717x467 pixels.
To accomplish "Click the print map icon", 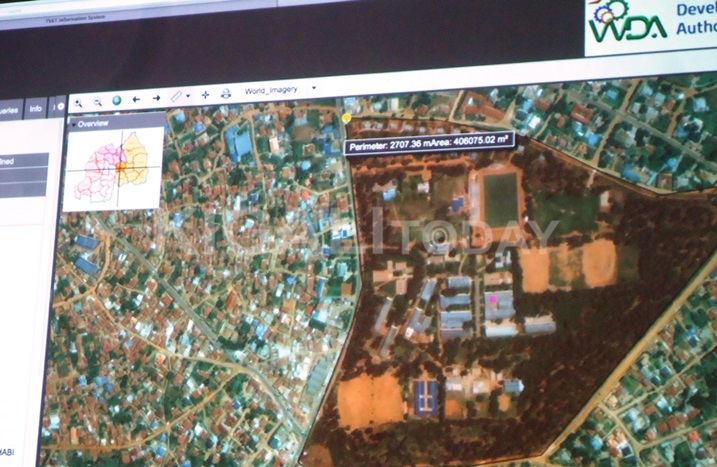I will [x=225, y=94].
